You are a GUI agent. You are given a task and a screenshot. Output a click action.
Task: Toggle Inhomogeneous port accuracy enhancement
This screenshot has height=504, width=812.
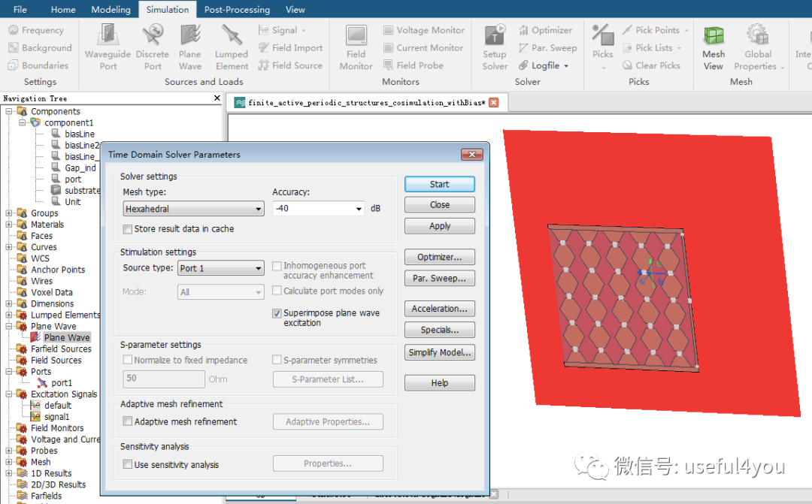click(277, 266)
